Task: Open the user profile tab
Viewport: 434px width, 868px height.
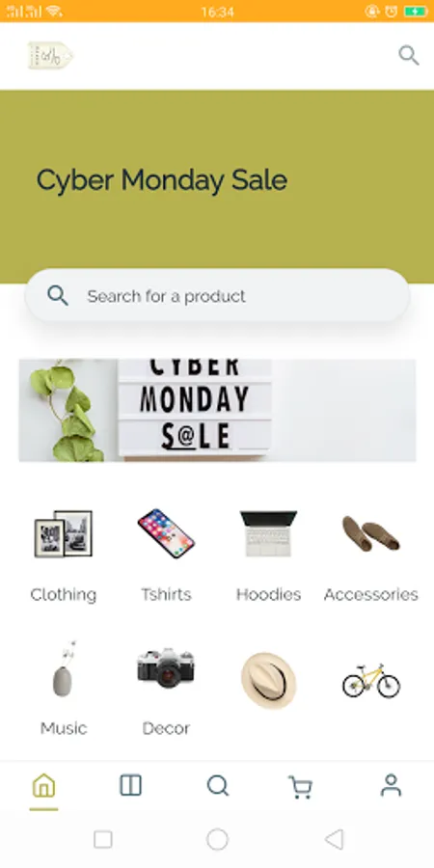Action: coord(391,785)
